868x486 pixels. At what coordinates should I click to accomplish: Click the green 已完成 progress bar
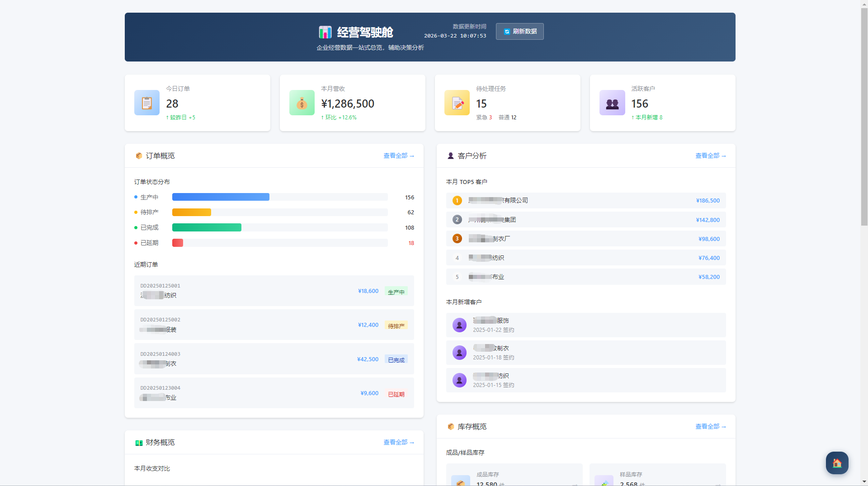pos(207,227)
